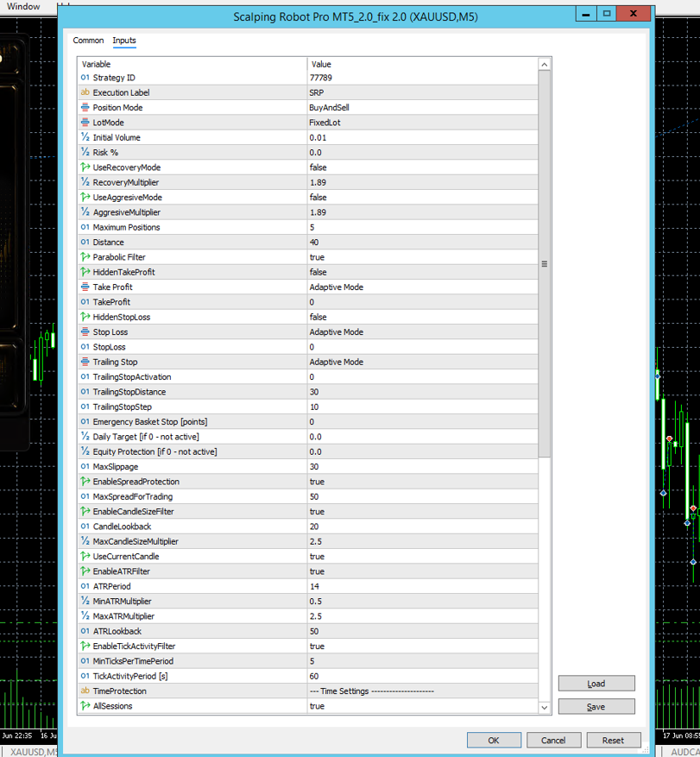Select the XAUUSD chart tab in background window
Image resolution: width=700 pixels, height=757 pixels.
click(31, 752)
